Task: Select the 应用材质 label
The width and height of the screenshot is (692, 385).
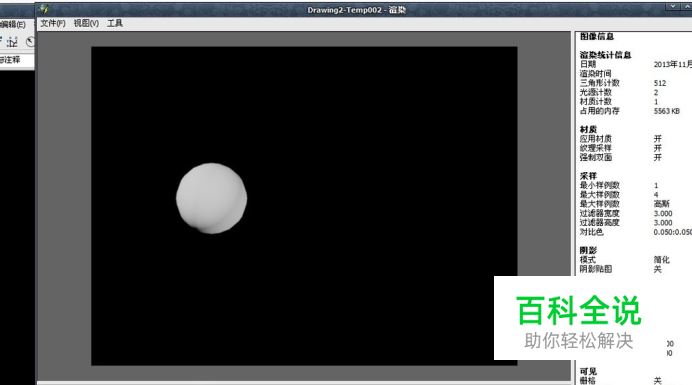Action: pyautogui.click(x=596, y=138)
